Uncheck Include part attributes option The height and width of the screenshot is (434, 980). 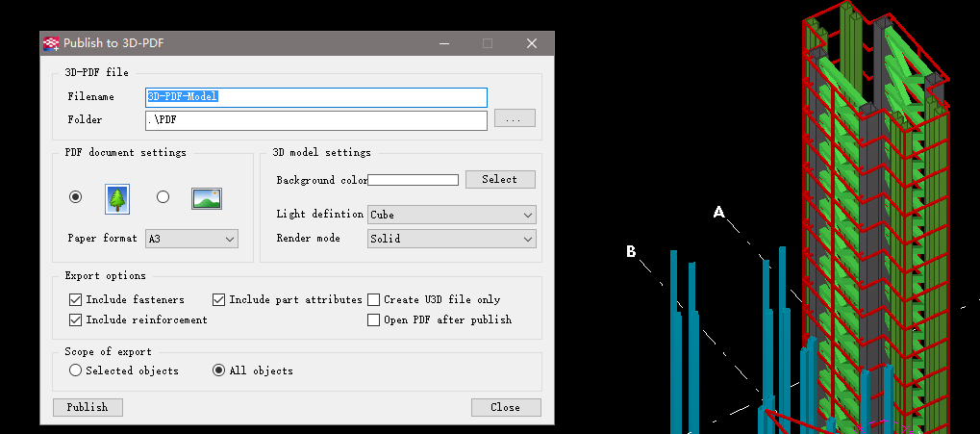click(x=218, y=299)
